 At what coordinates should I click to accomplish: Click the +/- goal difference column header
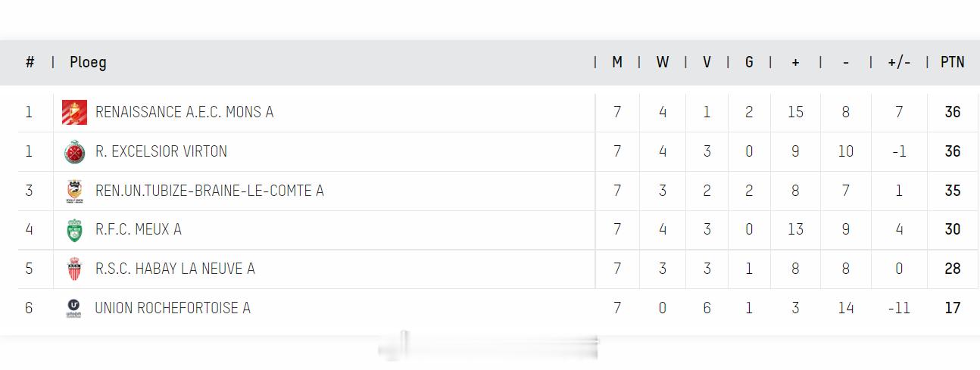tap(899, 63)
